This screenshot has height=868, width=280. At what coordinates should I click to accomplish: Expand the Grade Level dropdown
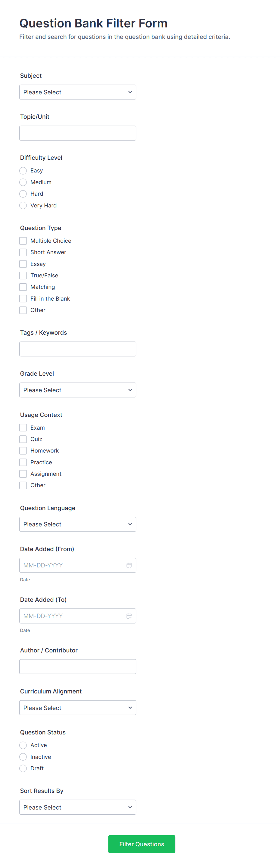point(78,390)
